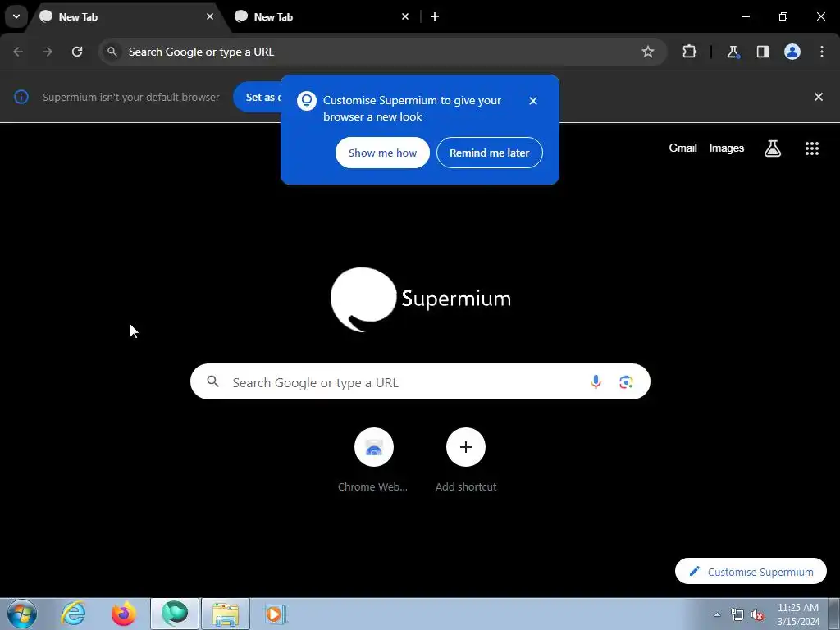Image resolution: width=840 pixels, height=630 pixels.
Task: Click the Supermium logo
Action: 421,299
